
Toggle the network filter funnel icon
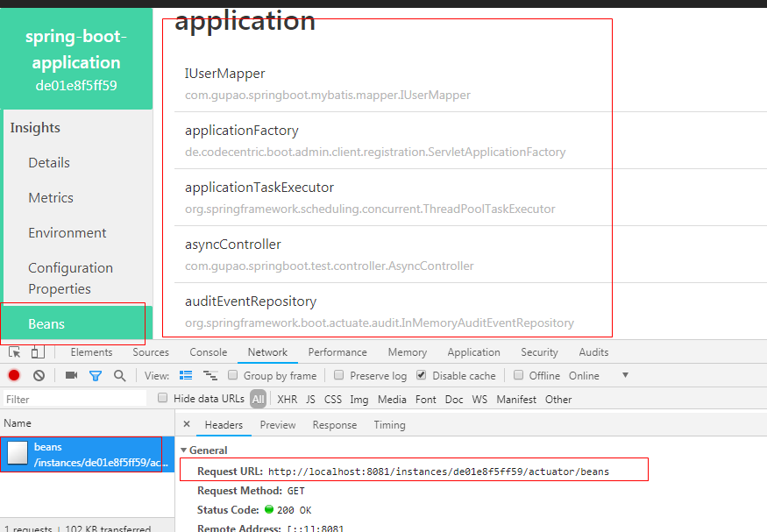pos(96,375)
